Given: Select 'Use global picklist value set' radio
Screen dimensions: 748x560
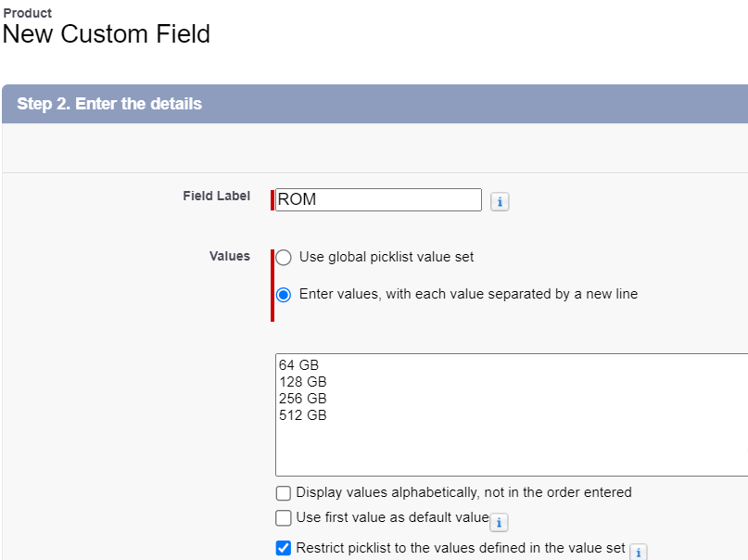Looking at the screenshot, I should pyautogui.click(x=284, y=257).
